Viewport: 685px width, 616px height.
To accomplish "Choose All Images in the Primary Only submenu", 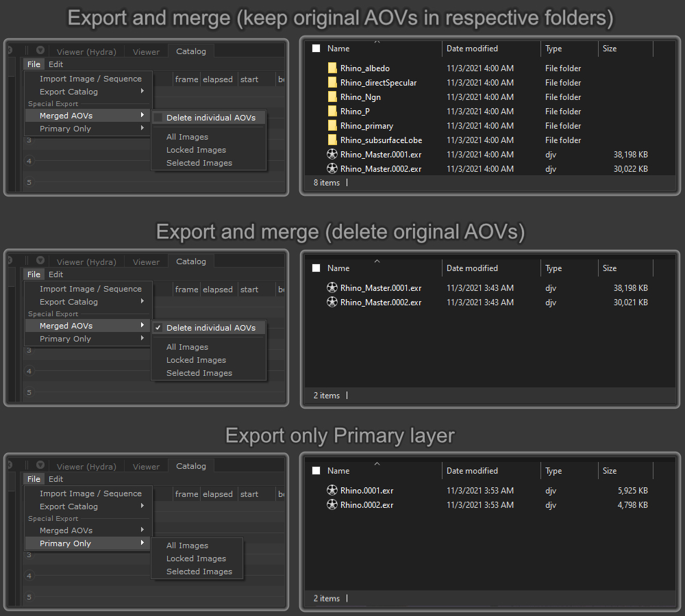I will (187, 546).
